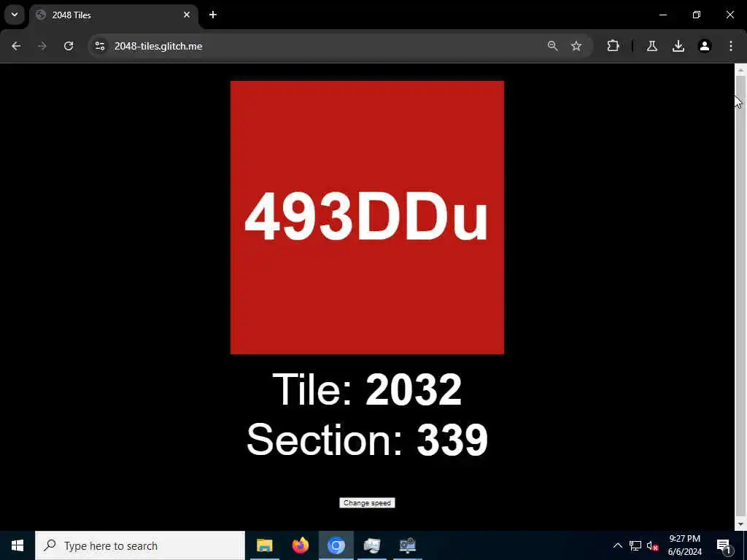The image size is (747, 560).
Task: Restore down the Chrome window
Action: pyautogui.click(x=697, y=15)
